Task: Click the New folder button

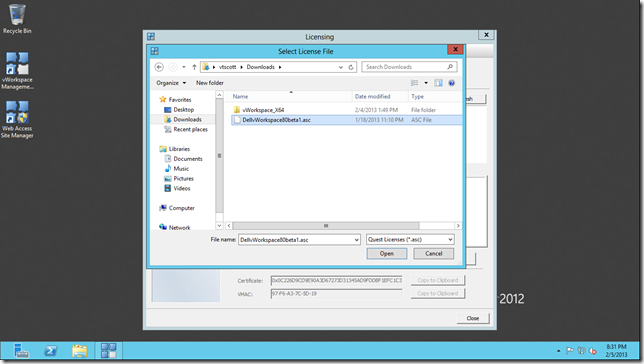Action: (x=210, y=83)
